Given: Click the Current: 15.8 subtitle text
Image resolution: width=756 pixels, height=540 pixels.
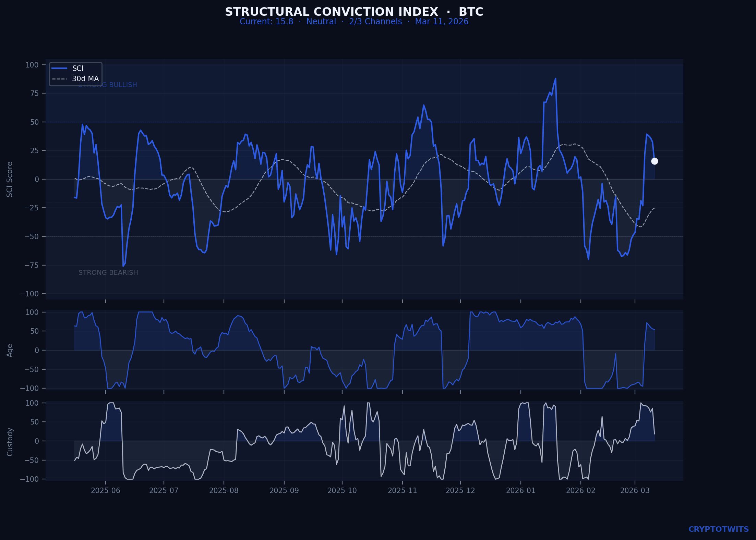Looking at the screenshot, I should click(266, 22).
